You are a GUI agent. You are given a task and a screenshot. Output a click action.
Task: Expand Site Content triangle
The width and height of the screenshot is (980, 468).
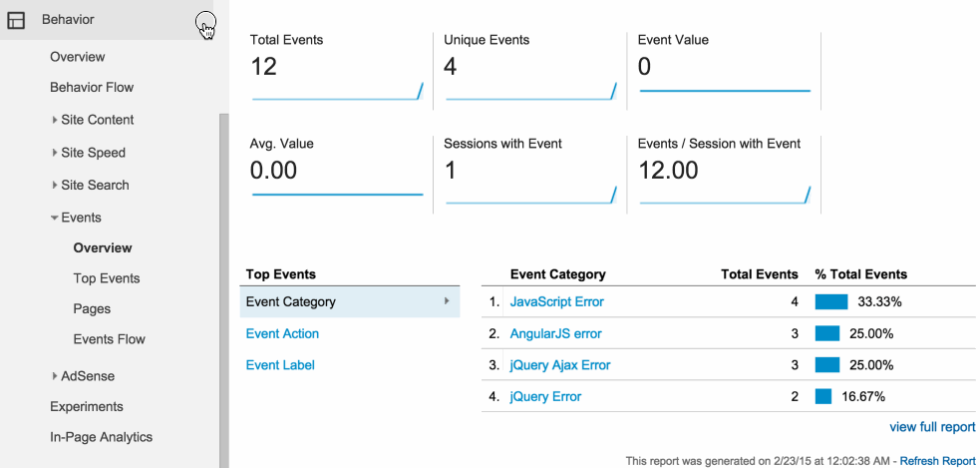55,120
